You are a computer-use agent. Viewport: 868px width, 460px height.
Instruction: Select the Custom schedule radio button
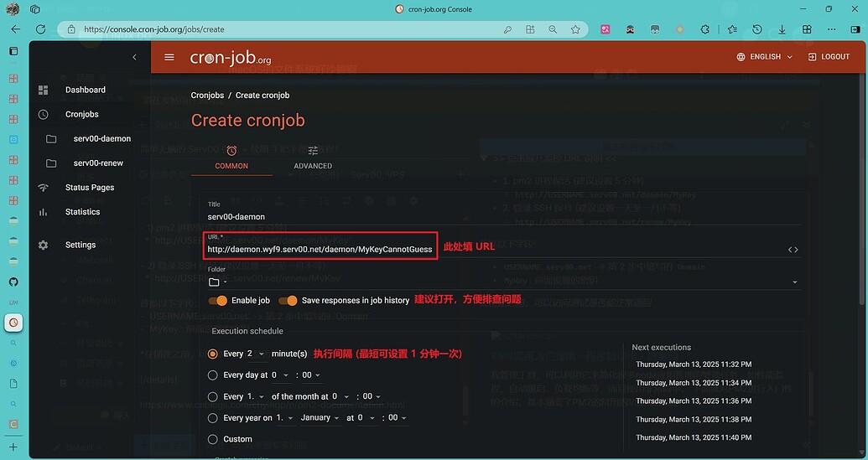(212, 439)
